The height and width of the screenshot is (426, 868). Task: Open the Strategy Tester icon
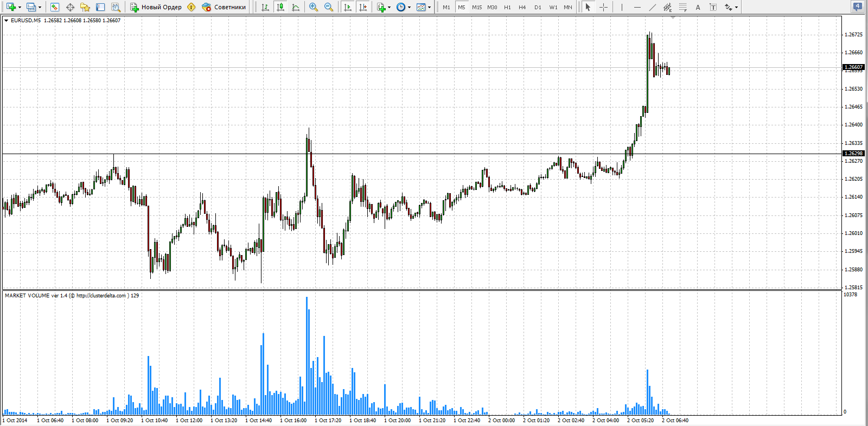pos(116,7)
